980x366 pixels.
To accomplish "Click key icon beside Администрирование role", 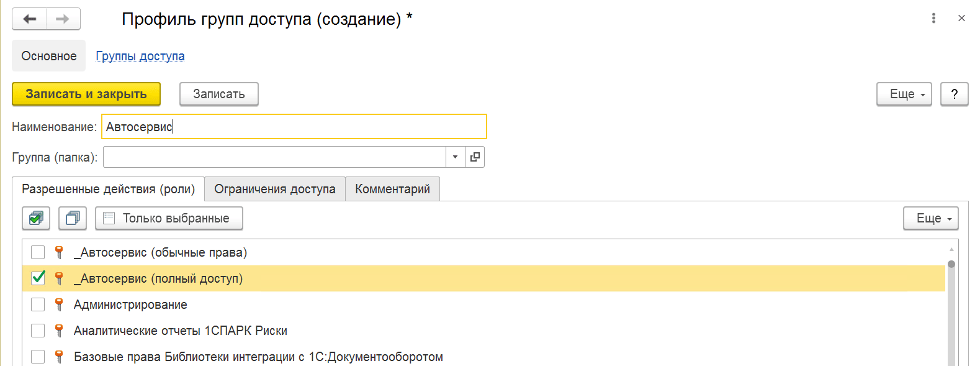I will (x=59, y=304).
